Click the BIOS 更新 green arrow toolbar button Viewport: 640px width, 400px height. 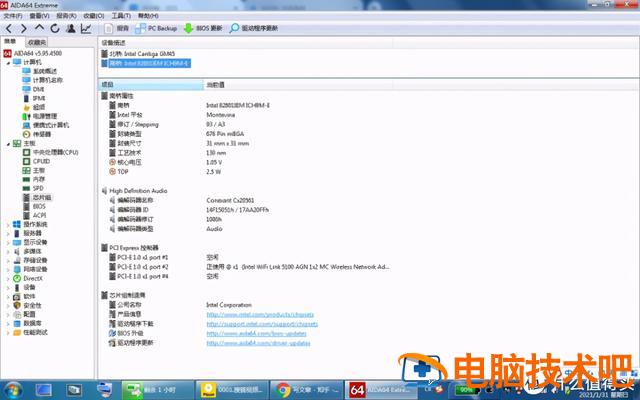click(x=203, y=28)
